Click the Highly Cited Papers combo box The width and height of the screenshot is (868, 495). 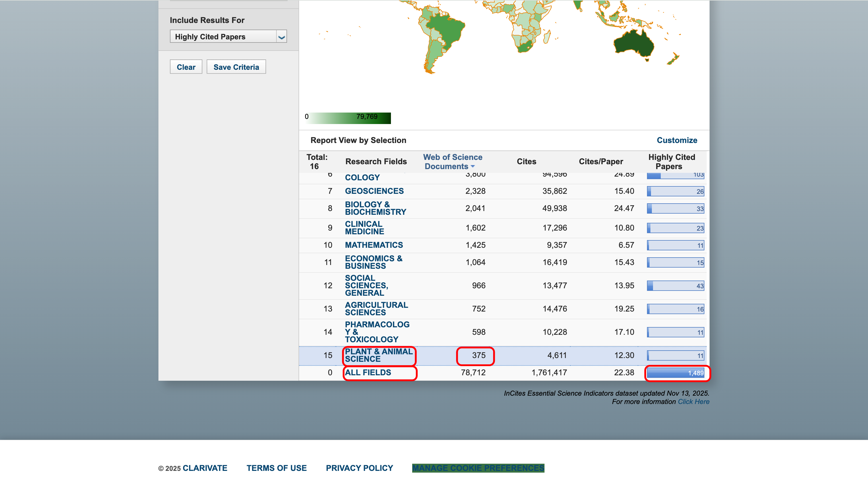pyautogui.click(x=223, y=37)
